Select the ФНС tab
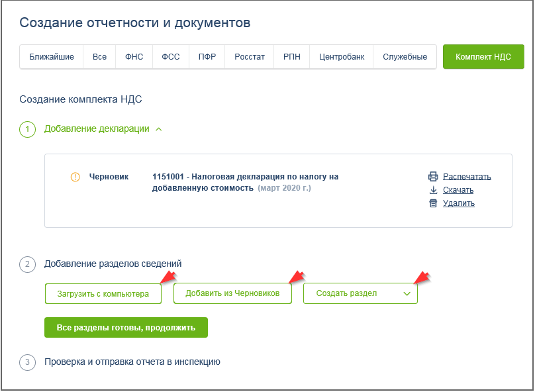535x392 pixels. pos(134,57)
